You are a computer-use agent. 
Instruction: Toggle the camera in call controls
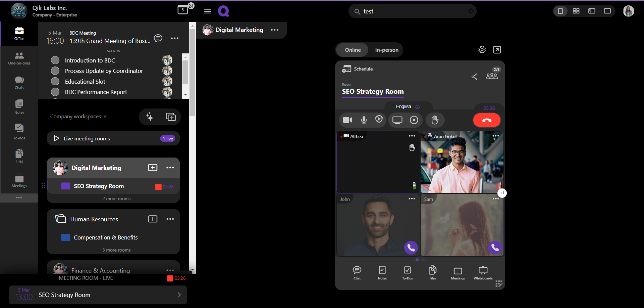(347, 120)
